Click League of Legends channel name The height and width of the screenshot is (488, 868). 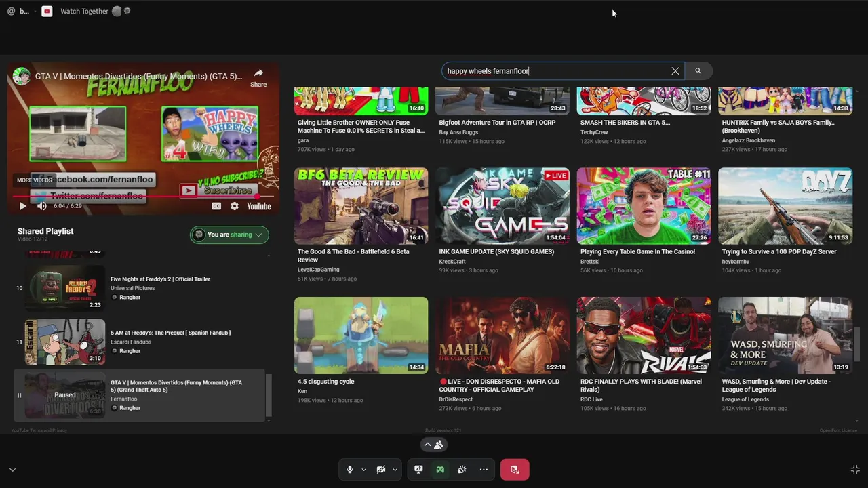point(745,399)
